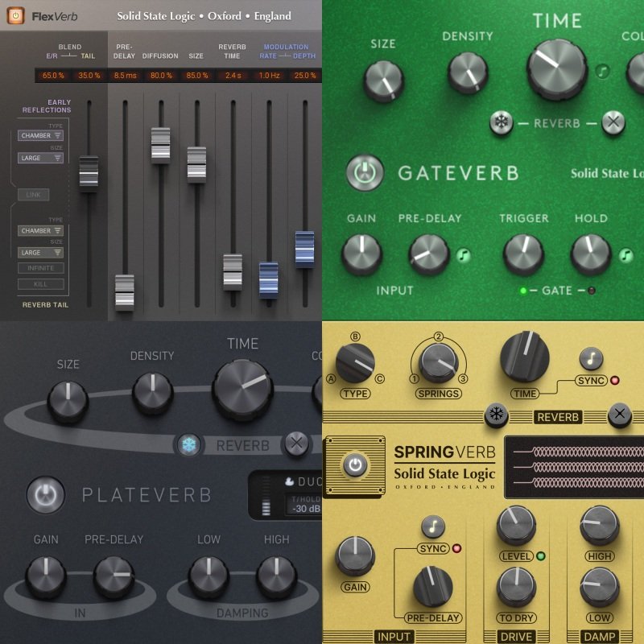Click the SpringVerb SPRINGS selector knob

pos(438,363)
